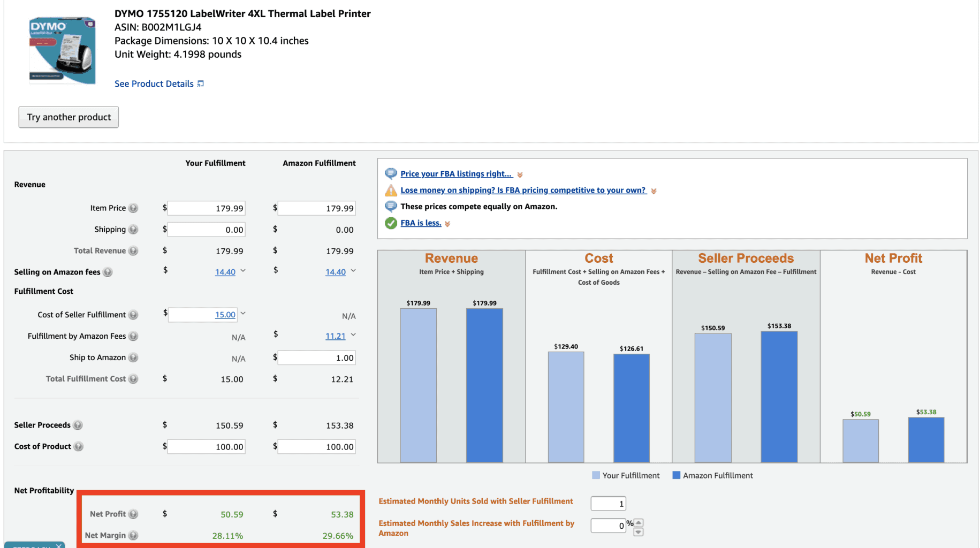Click help icon beside Net Margin
This screenshot has width=980, height=548.
pos(133,535)
